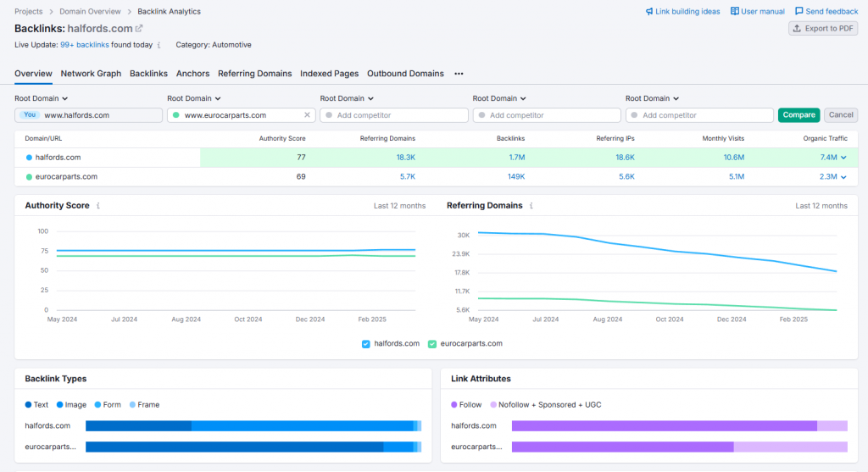Uncheck eurocarparts.com checkbox in chart legend
Image resolution: width=868 pixels, height=472 pixels.
[x=432, y=344]
